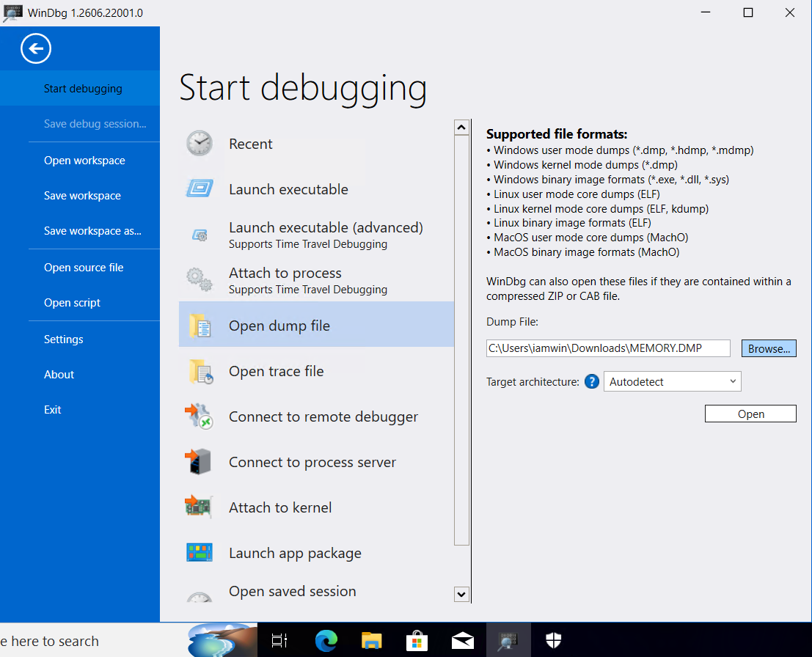This screenshot has height=657, width=812.
Task: Click the Attach to process gears icon
Action: click(200, 279)
